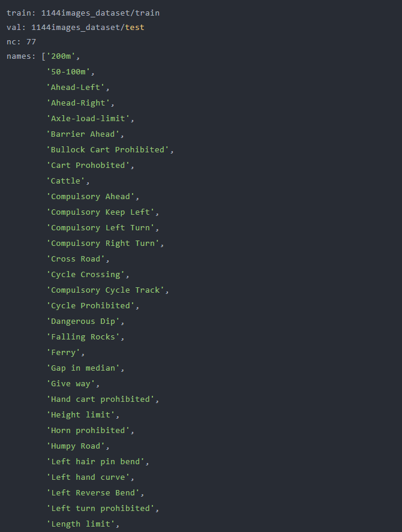Image resolution: width=402 pixels, height=532 pixels.
Task: Place cursor on 'Axle-load-limit' entry
Action: [88, 118]
